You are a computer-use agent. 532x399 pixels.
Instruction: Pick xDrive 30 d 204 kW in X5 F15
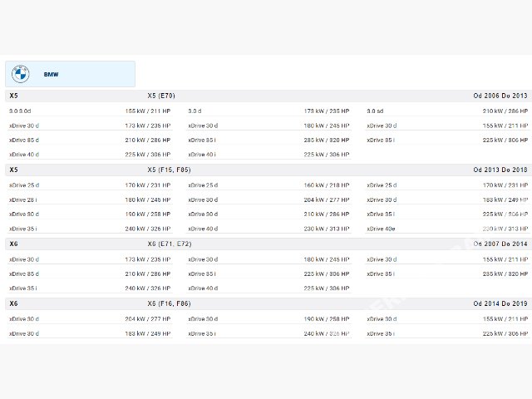click(202, 199)
